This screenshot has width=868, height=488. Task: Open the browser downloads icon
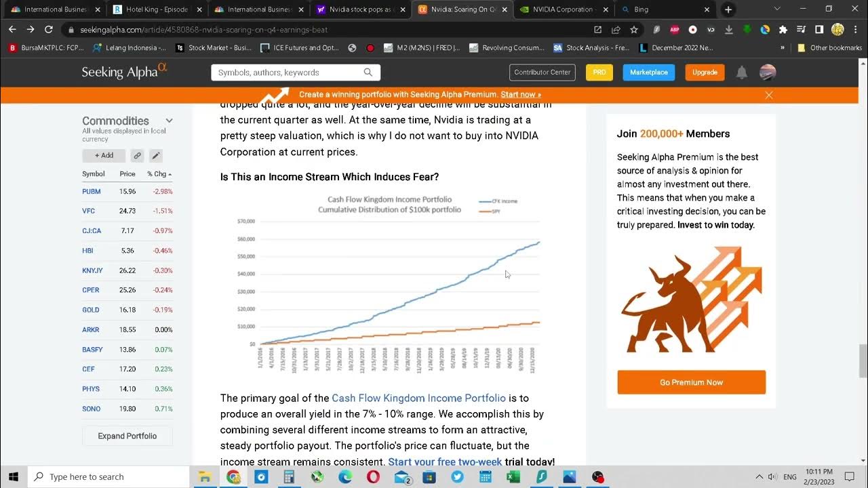[729, 30]
